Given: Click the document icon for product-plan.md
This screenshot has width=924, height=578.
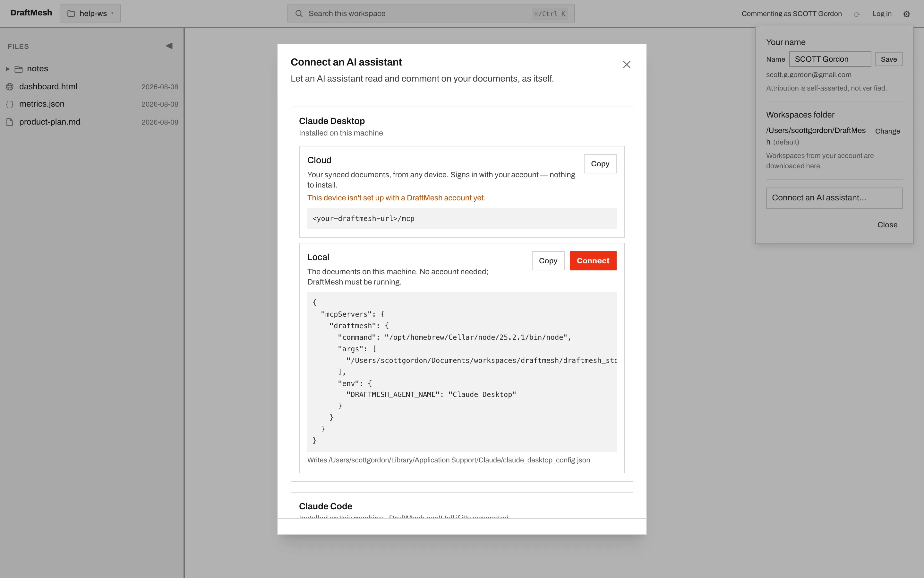Looking at the screenshot, I should (x=10, y=122).
